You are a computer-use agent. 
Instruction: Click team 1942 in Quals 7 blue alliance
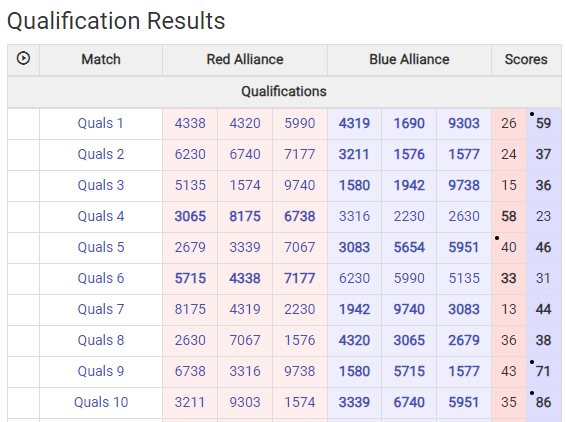354,309
